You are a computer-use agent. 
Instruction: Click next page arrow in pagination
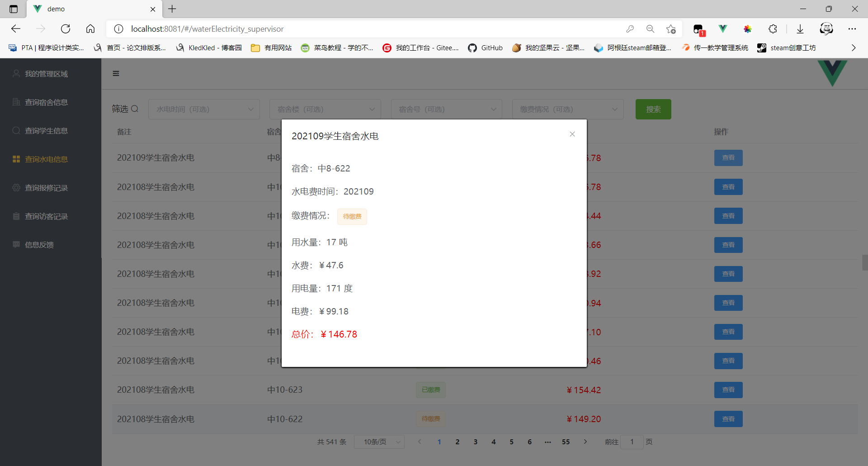coord(585,442)
